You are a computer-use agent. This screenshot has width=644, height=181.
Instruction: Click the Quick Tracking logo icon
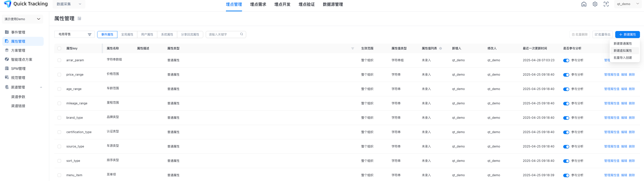point(8,4)
